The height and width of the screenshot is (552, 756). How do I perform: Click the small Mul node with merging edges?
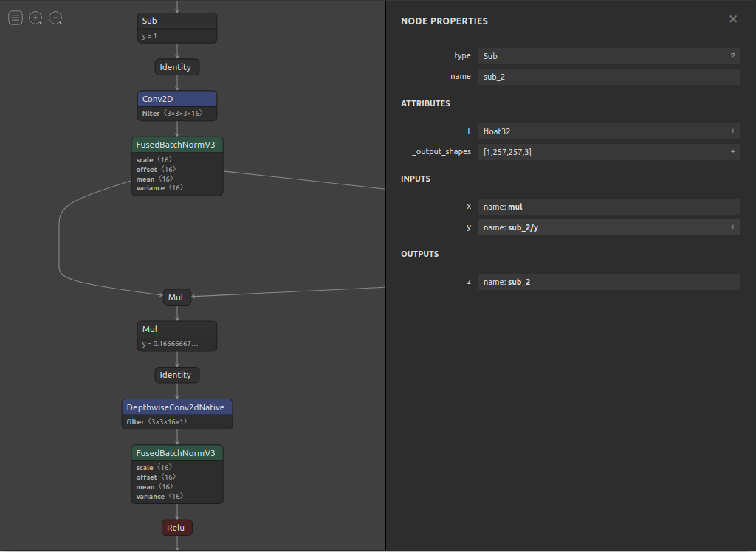pos(177,297)
